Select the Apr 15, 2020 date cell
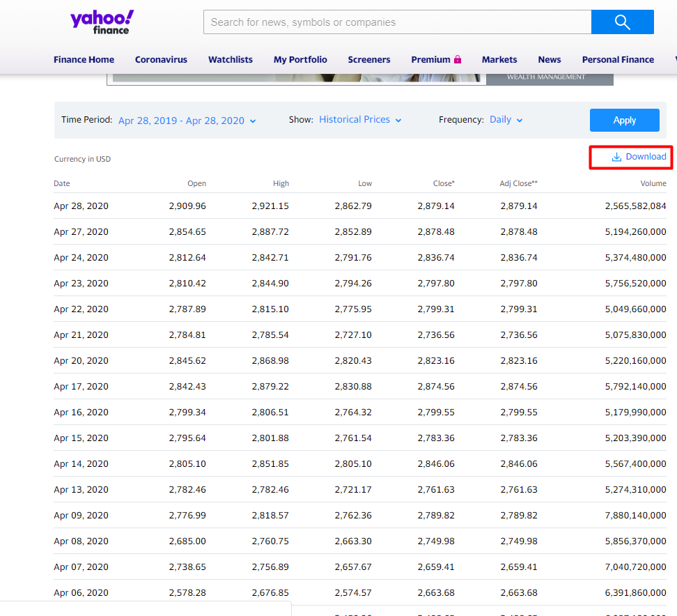This screenshot has height=616, width=677. 81,438
